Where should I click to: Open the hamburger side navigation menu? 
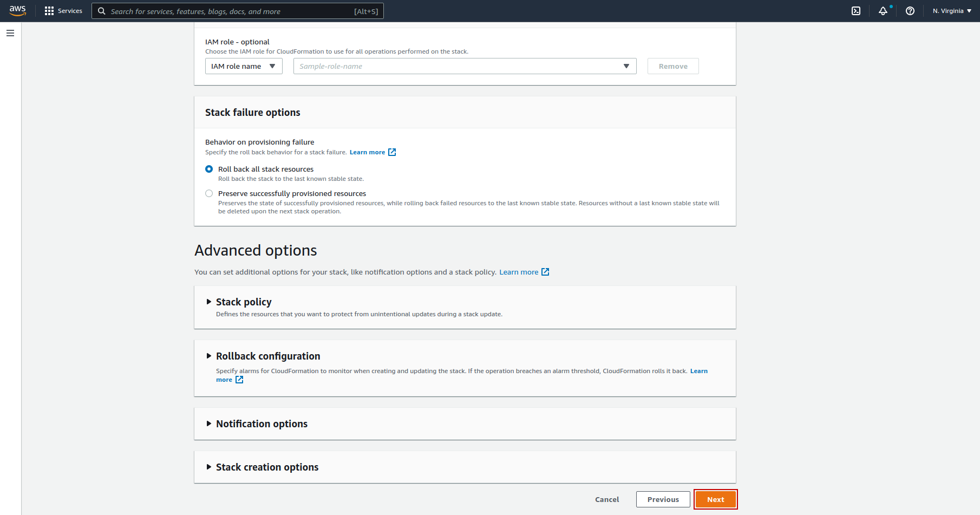(10, 33)
